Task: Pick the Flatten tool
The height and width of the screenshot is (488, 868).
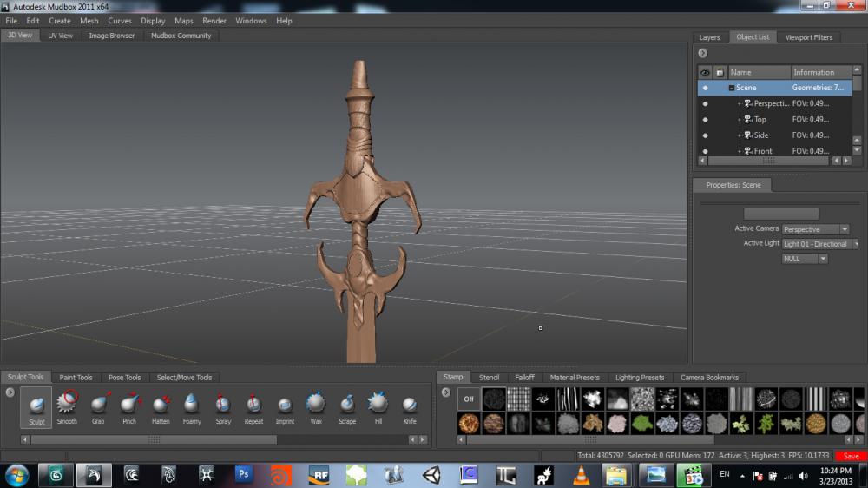Action: pyautogui.click(x=161, y=405)
